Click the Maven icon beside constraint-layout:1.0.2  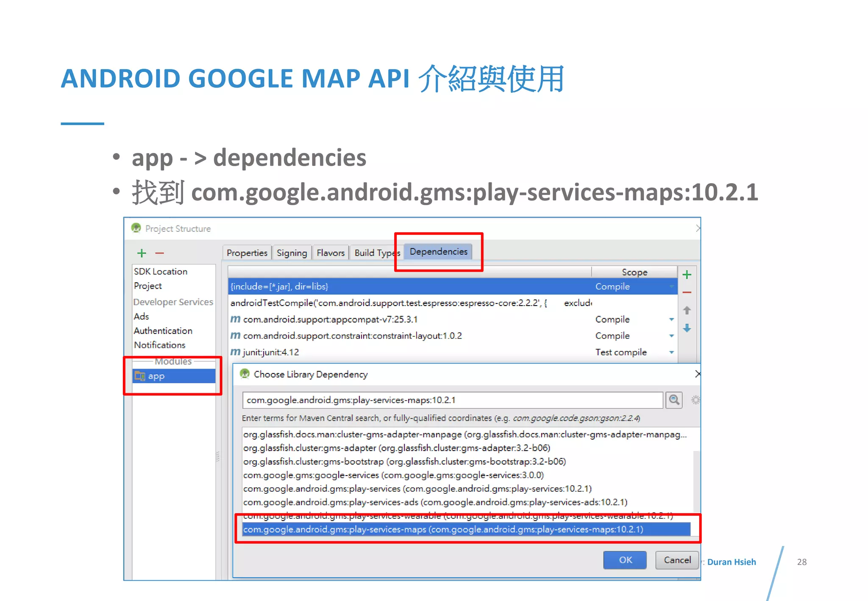click(x=235, y=335)
